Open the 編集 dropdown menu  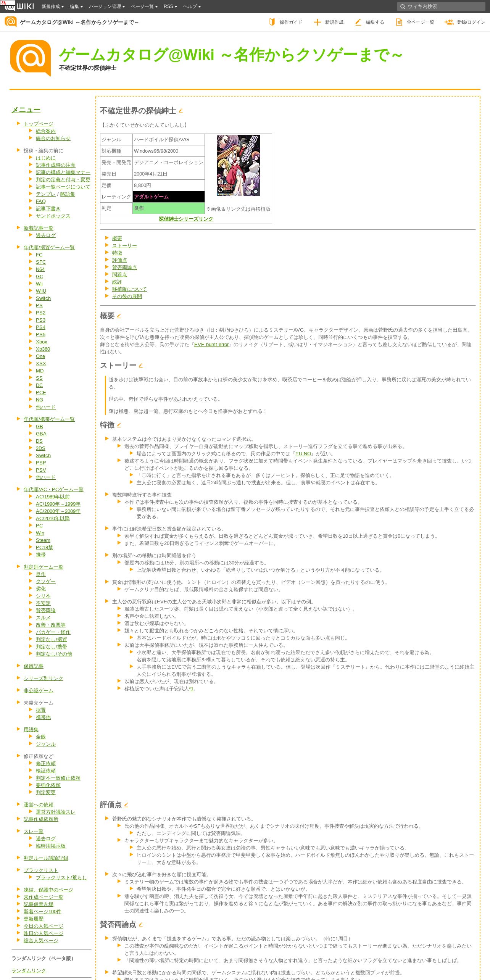pyautogui.click(x=76, y=6)
